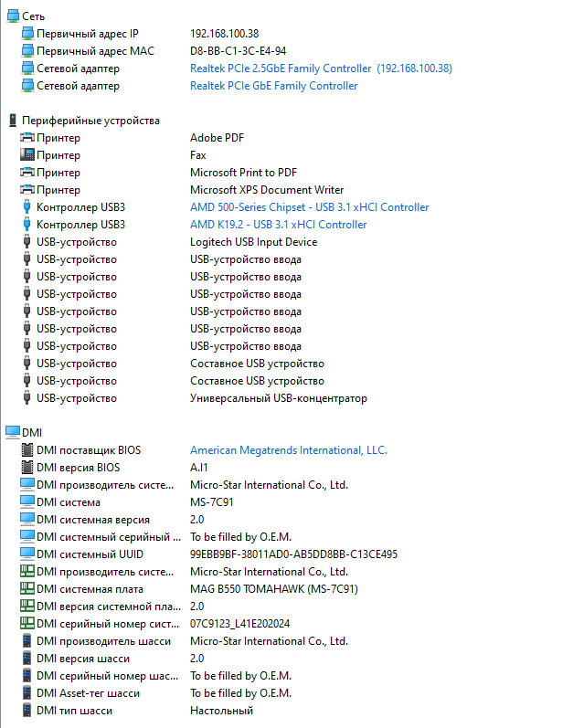Select the MAC address D8-BB-C1-3C-E4-94
This screenshot has height=728, width=573.
[x=239, y=50]
